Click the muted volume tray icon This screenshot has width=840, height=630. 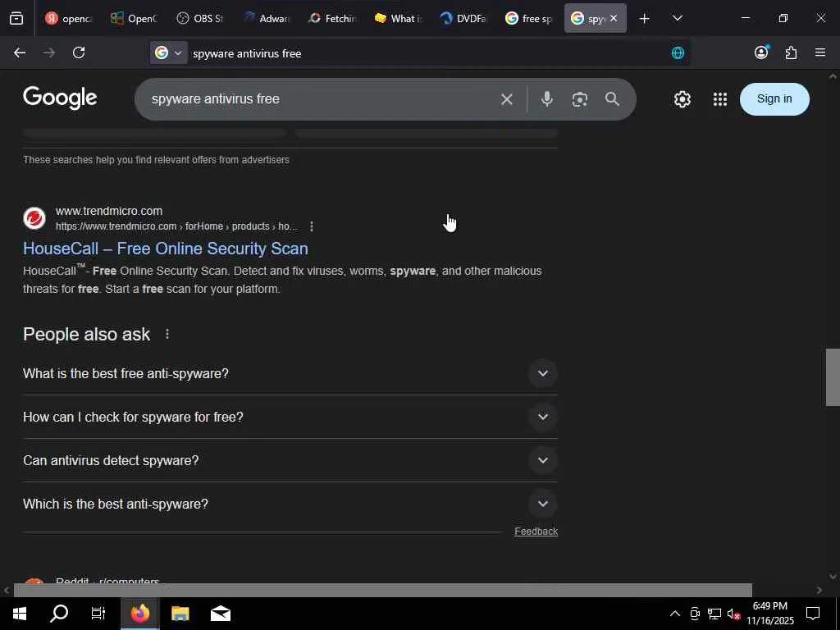(x=734, y=614)
